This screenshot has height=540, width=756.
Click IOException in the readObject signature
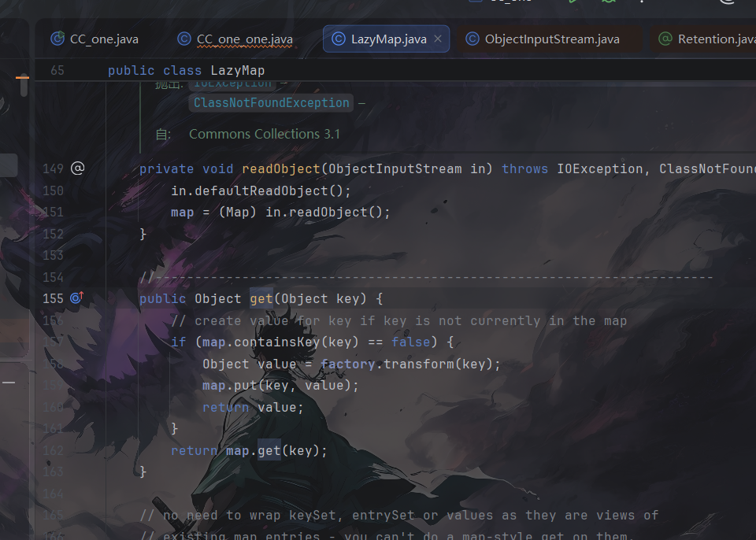pos(600,168)
